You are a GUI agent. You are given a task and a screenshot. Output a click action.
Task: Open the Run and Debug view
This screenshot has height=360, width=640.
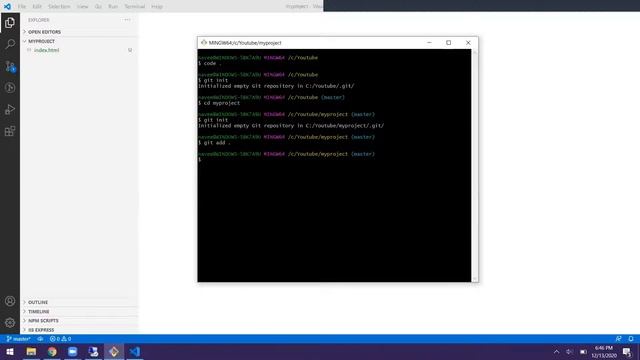(x=10, y=109)
